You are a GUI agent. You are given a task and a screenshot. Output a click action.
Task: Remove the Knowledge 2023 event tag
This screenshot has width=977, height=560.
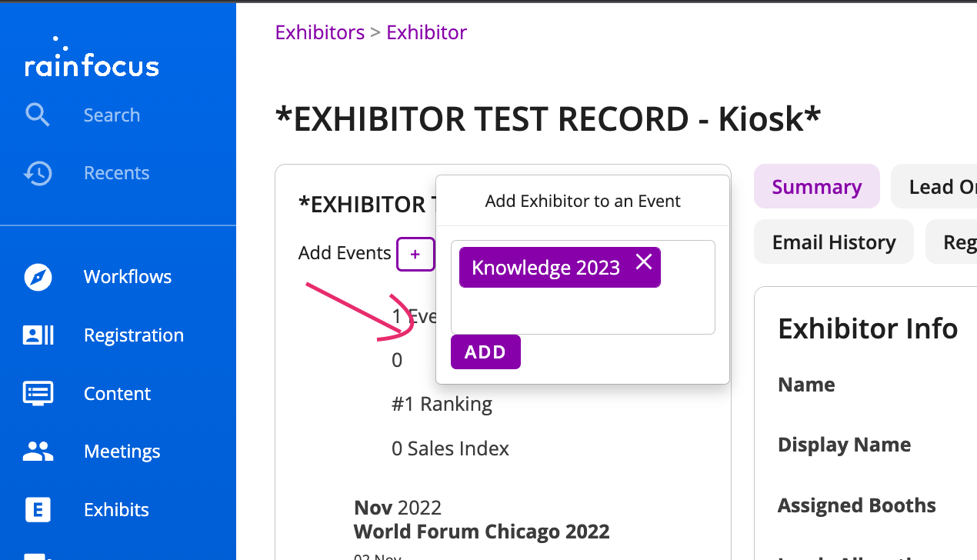pos(644,262)
